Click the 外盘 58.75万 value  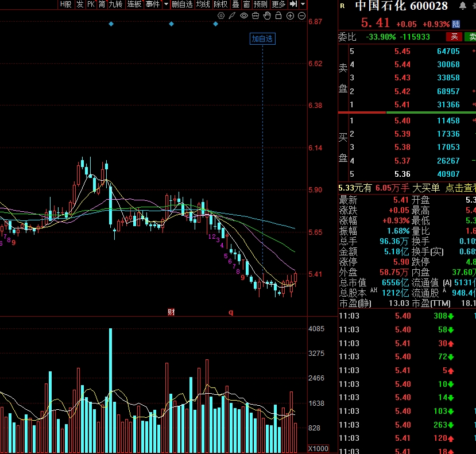[x=394, y=272]
